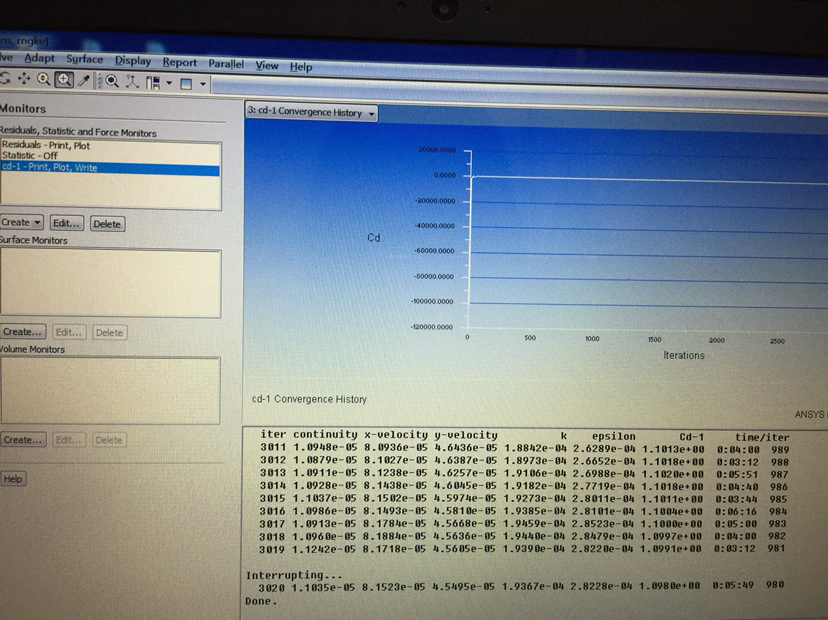
Task: Select the Rotate View tool
Action: coord(5,78)
